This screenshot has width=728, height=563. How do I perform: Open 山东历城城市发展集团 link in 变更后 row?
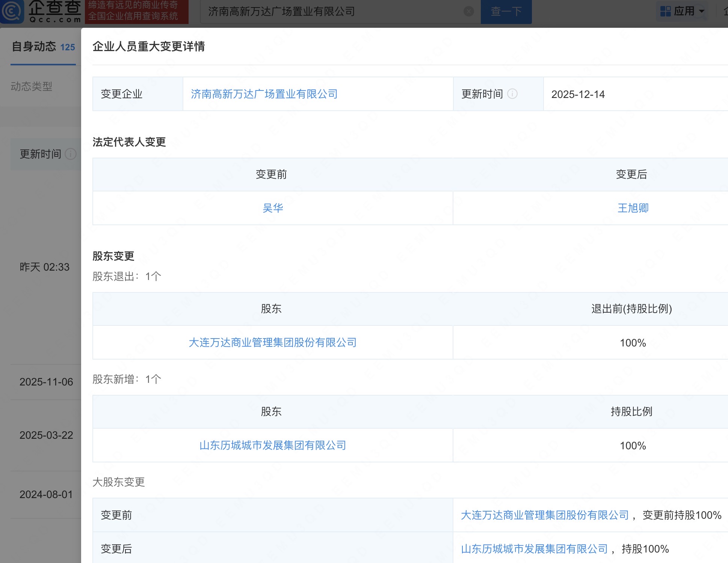pyautogui.click(x=534, y=549)
